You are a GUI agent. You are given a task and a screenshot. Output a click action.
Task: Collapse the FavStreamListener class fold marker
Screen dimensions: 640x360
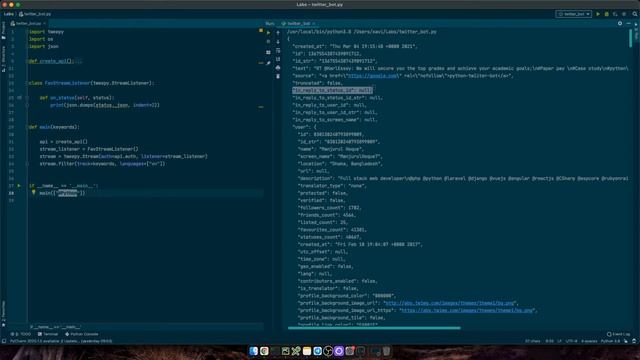27,83
